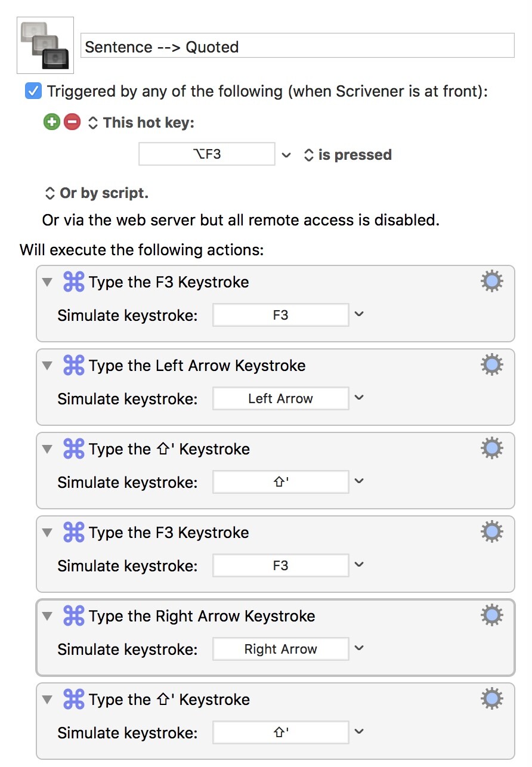Collapse the Right Arrow Keystroke action triangle
The image size is (532, 767).
48,616
